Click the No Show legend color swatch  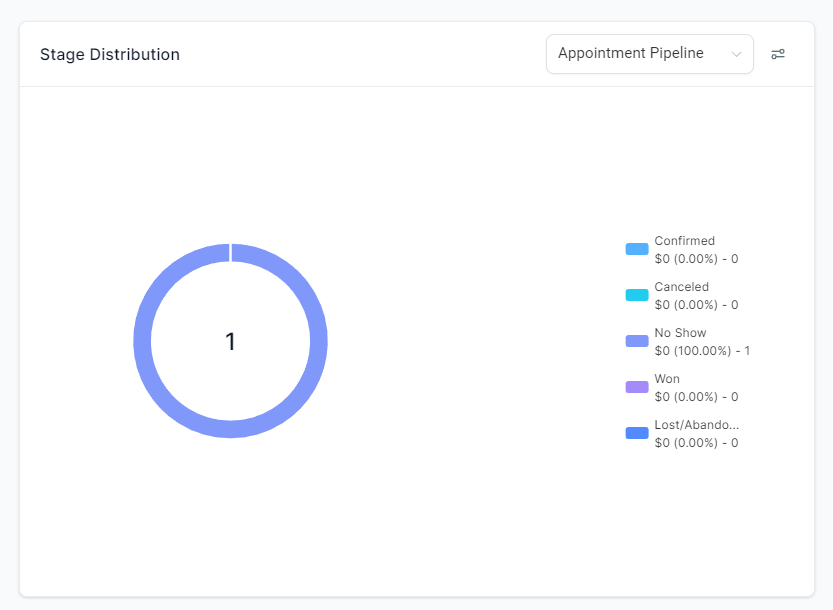[637, 341]
